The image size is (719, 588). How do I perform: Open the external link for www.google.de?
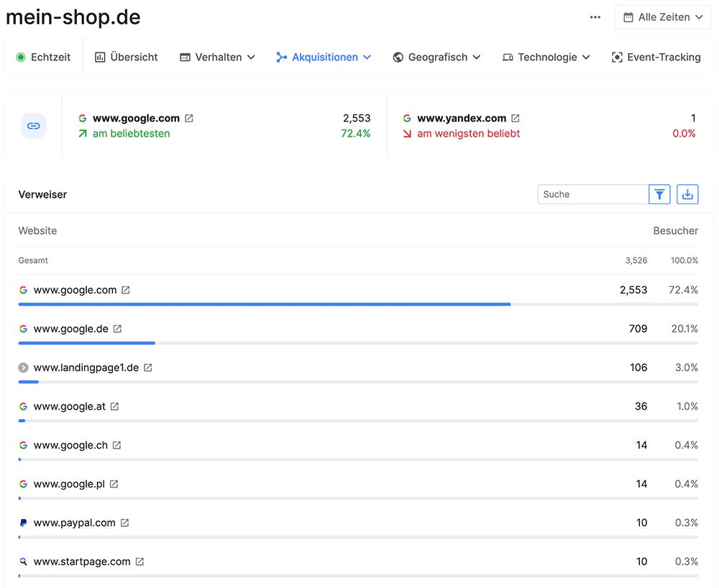pos(119,329)
